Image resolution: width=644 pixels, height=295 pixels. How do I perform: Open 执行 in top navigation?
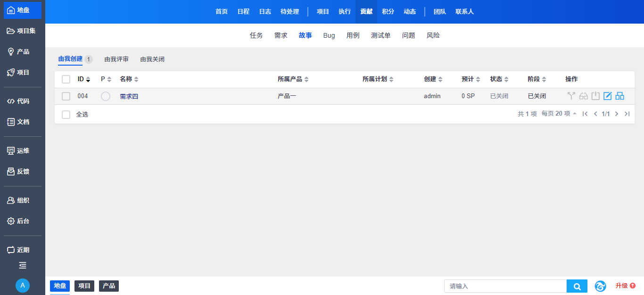pyautogui.click(x=345, y=12)
